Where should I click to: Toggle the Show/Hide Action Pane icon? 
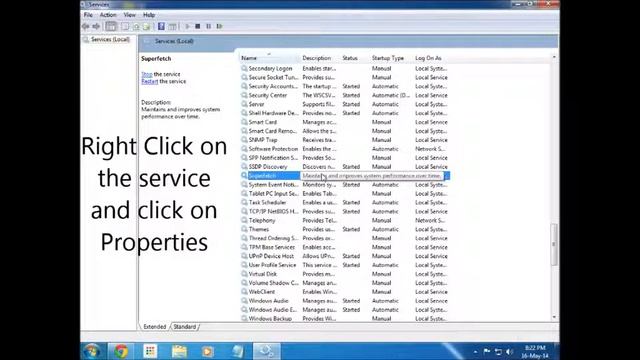172,27
